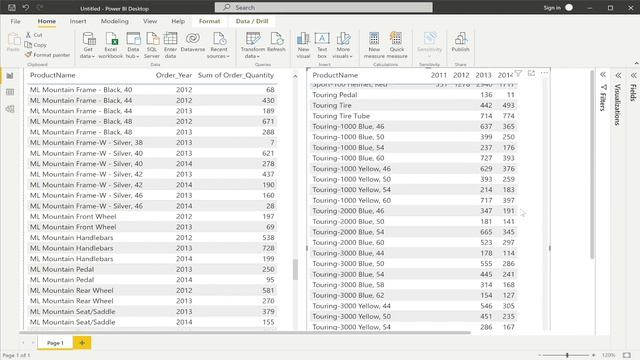The height and width of the screenshot is (360, 640).
Task: Click the 2013 column header in matrix
Action: click(x=483, y=75)
